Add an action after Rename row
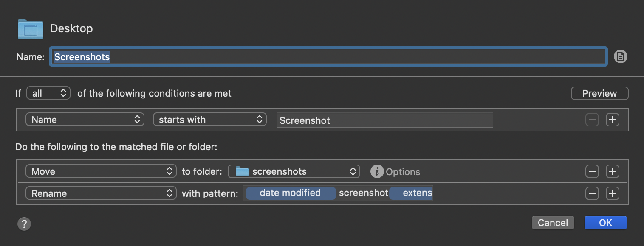This screenshot has height=246, width=644. (612, 193)
